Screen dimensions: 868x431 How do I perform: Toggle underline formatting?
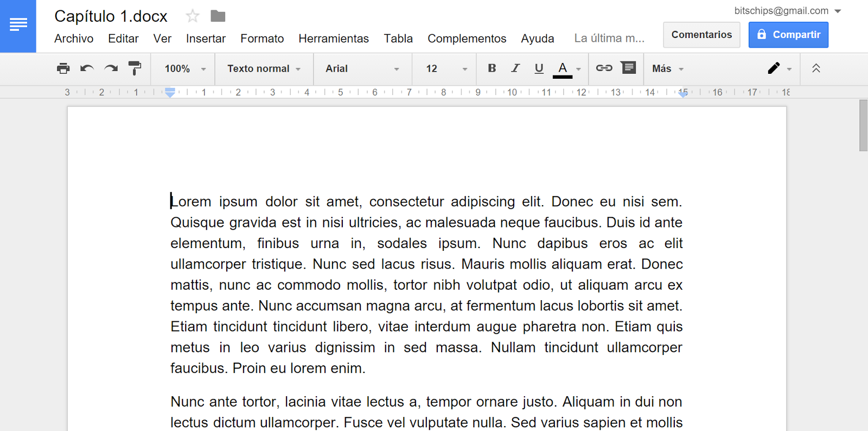coord(539,68)
